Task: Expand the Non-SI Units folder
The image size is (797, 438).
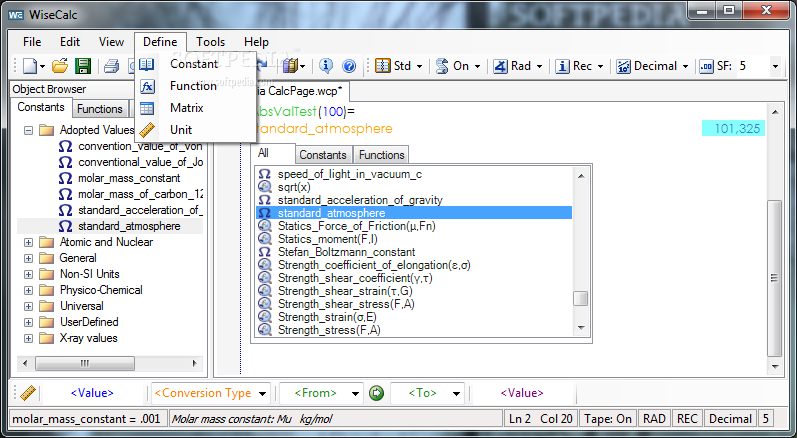Action: [28, 274]
